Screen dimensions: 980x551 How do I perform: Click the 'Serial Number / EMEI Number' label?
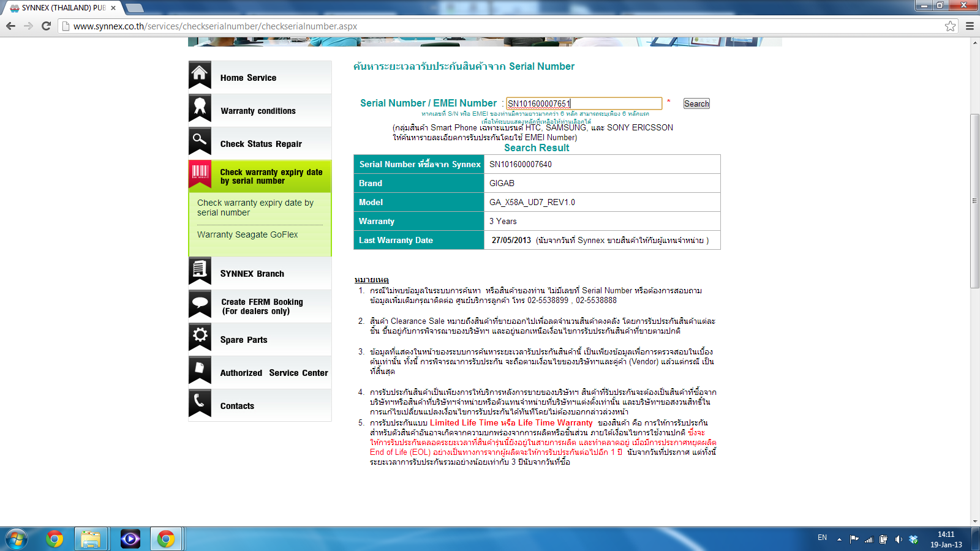click(429, 103)
